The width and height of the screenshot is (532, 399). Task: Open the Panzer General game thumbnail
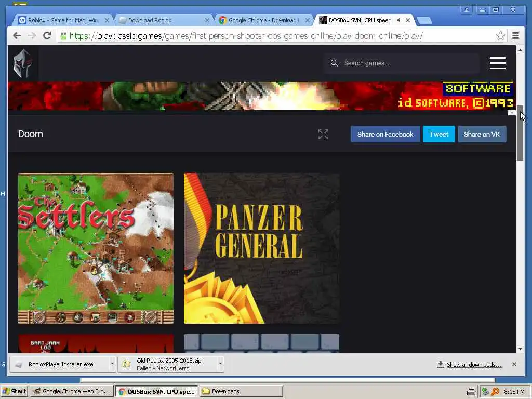click(261, 248)
